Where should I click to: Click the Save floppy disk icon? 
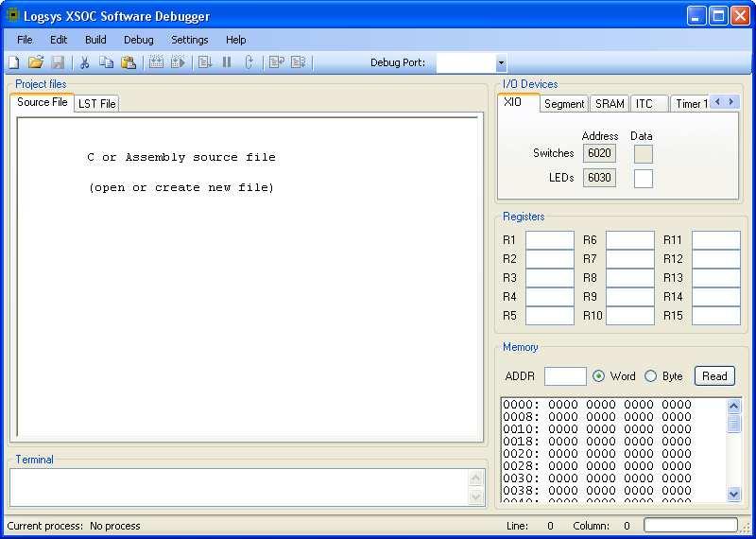click(x=58, y=62)
